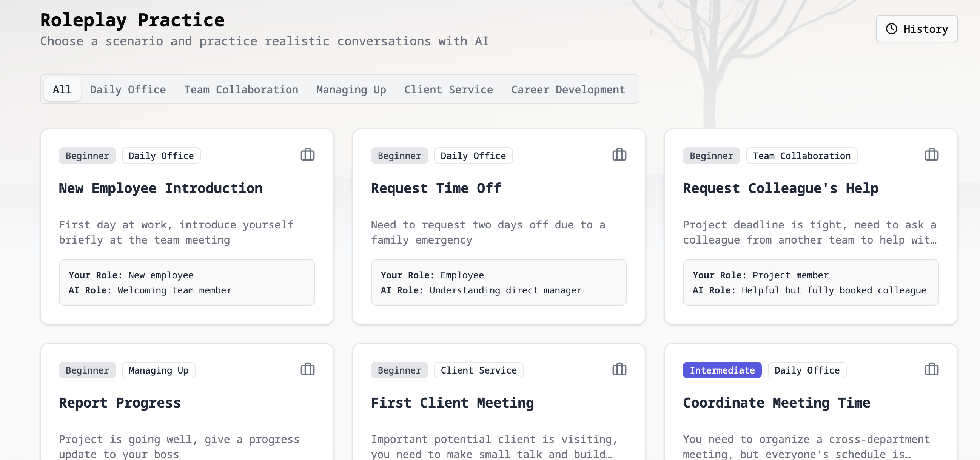Click the briefcase icon on New Employee Introduction card

[x=307, y=155]
